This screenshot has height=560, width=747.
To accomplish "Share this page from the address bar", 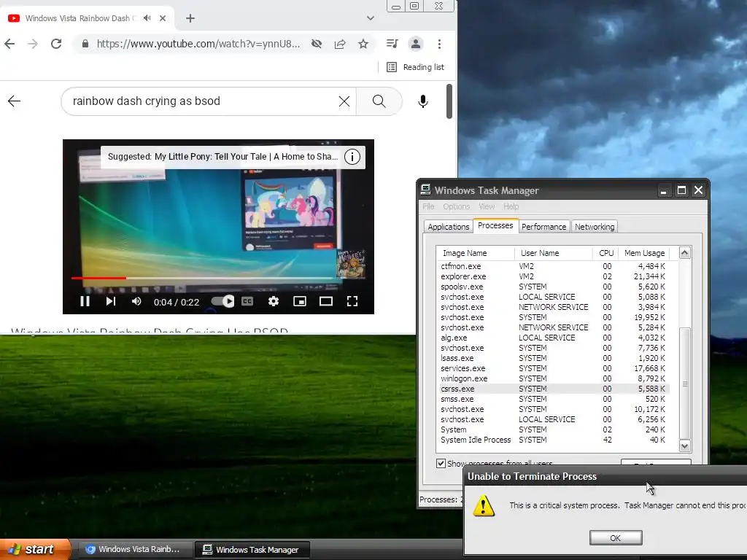I will point(340,44).
